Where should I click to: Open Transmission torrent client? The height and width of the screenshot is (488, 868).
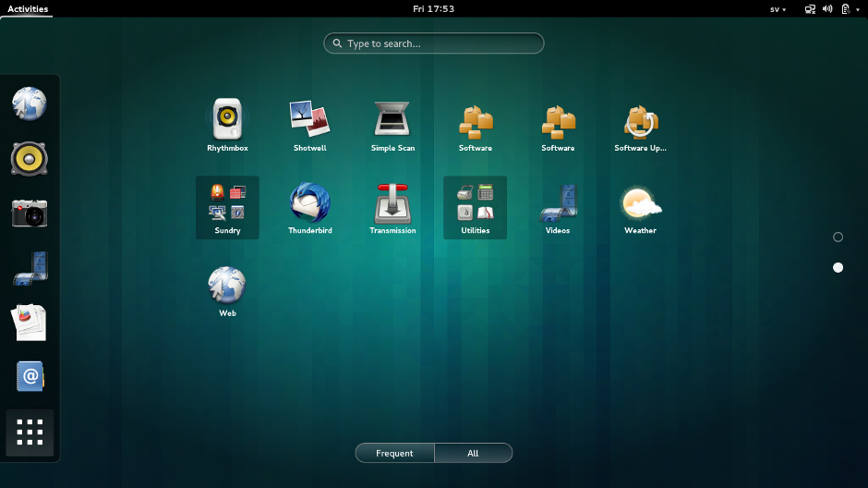[x=392, y=208]
